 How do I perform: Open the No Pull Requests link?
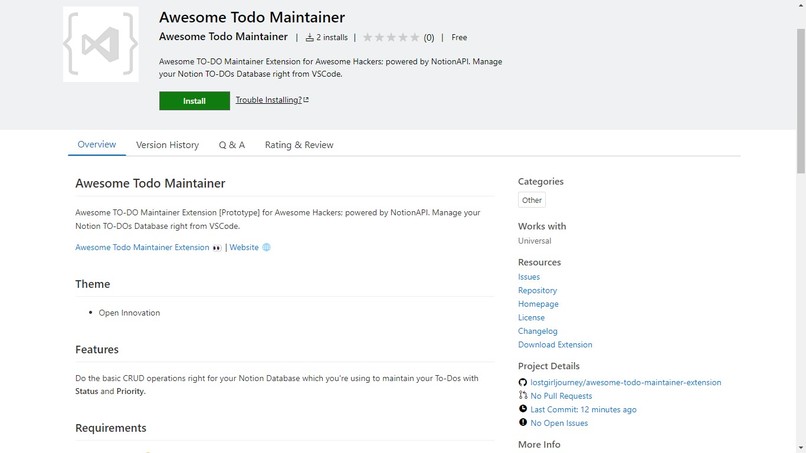561,396
